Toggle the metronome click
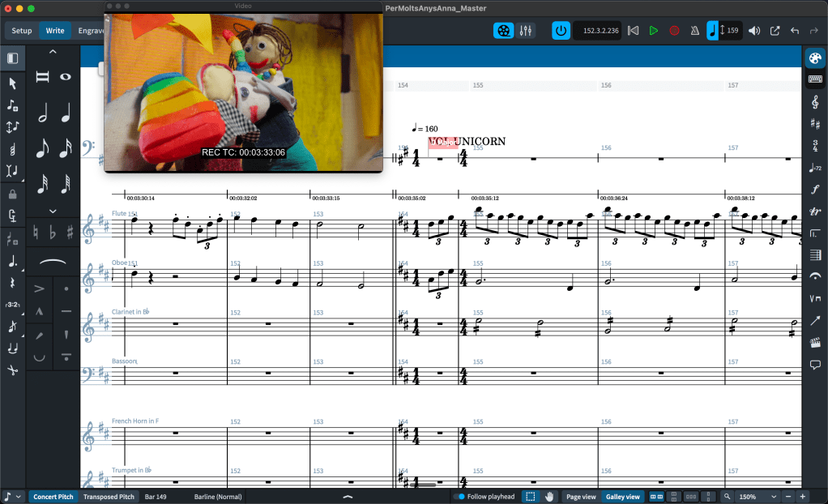The width and height of the screenshot is (828, 504). click(x=694, y=31)
